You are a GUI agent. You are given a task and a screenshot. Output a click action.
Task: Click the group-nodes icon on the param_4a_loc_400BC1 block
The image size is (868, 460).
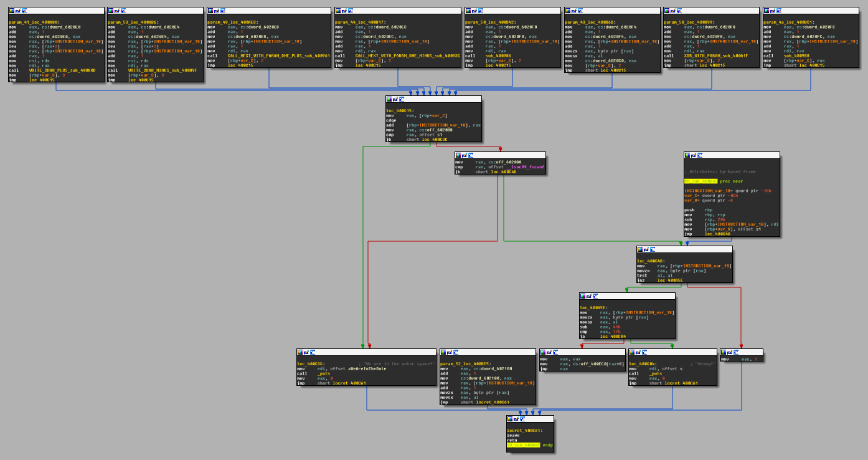point(778,10)
